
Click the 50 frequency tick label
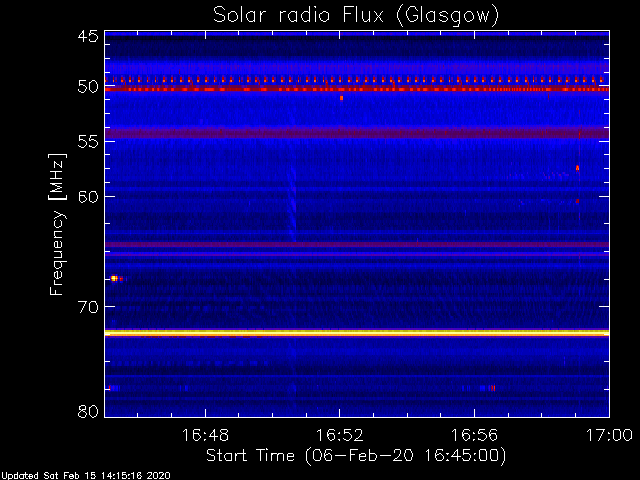pos(88,87)
